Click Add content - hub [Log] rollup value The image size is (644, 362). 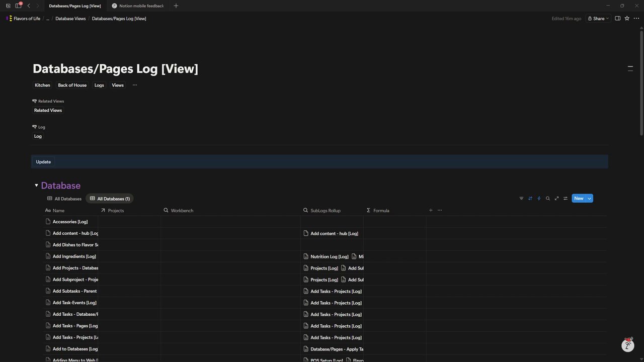coord(331,233)
